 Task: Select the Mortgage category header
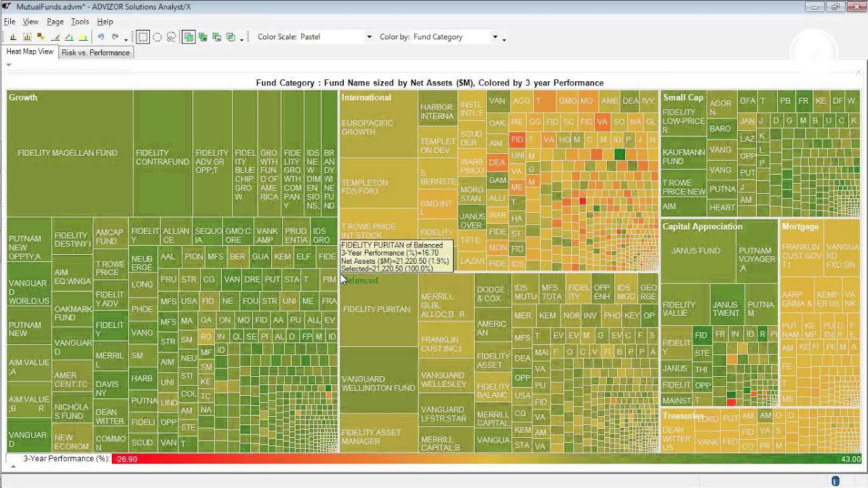800,226
